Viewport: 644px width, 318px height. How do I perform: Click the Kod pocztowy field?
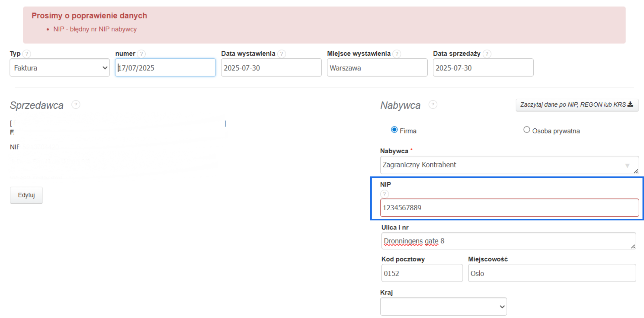tap(422, 273)
